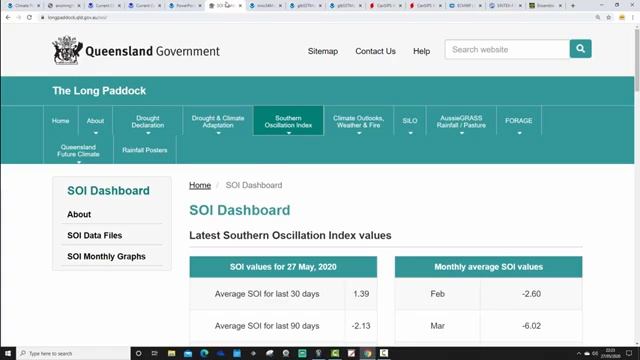
Task: Select the -2.13 SOI 90 days value
Action: tap(361, 326)
